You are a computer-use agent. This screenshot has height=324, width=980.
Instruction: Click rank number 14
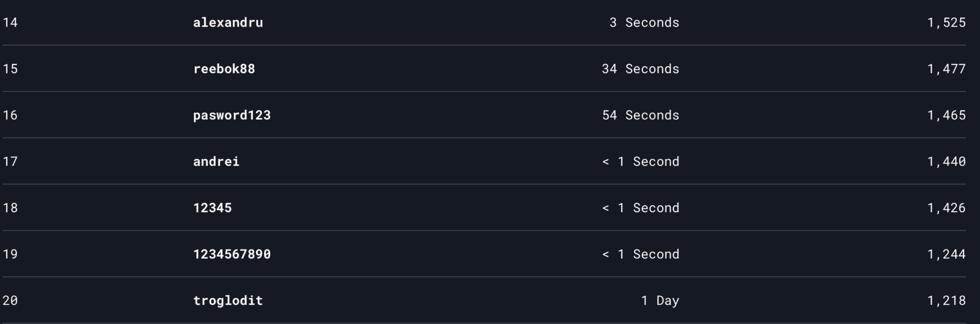[x=10, y=22]
